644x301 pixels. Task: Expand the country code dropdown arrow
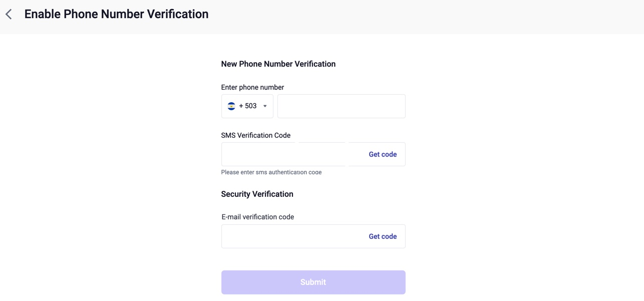[265, 106]
